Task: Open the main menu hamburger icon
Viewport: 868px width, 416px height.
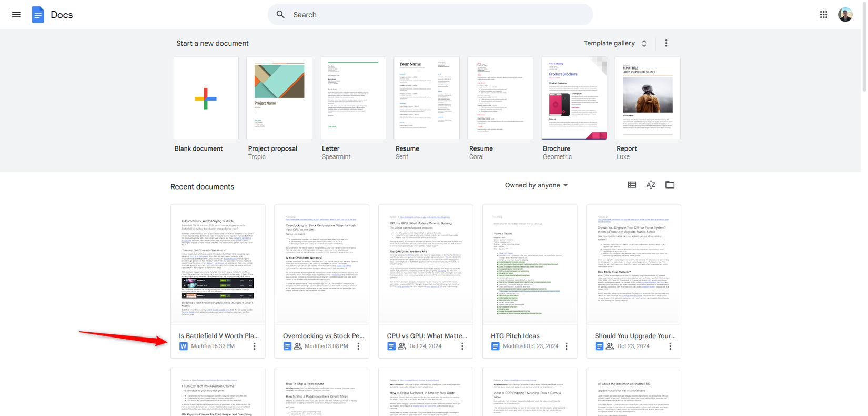Action: [16, 15]
